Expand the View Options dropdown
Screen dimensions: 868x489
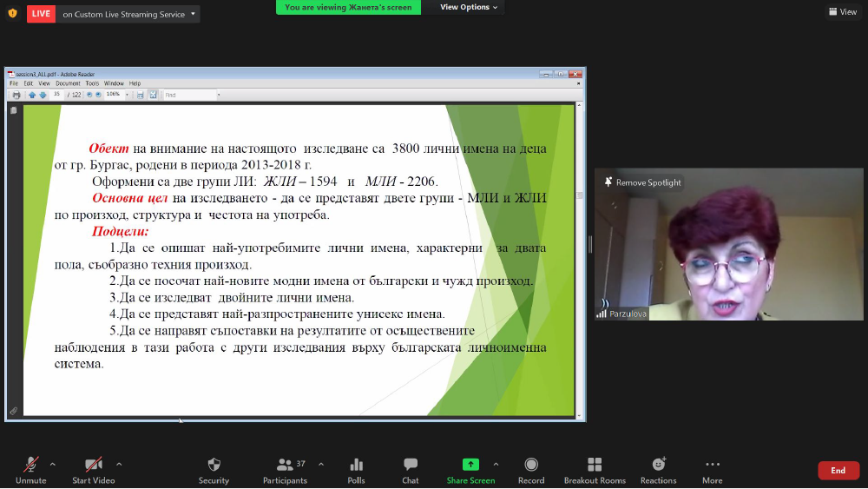tap(469, 7)
